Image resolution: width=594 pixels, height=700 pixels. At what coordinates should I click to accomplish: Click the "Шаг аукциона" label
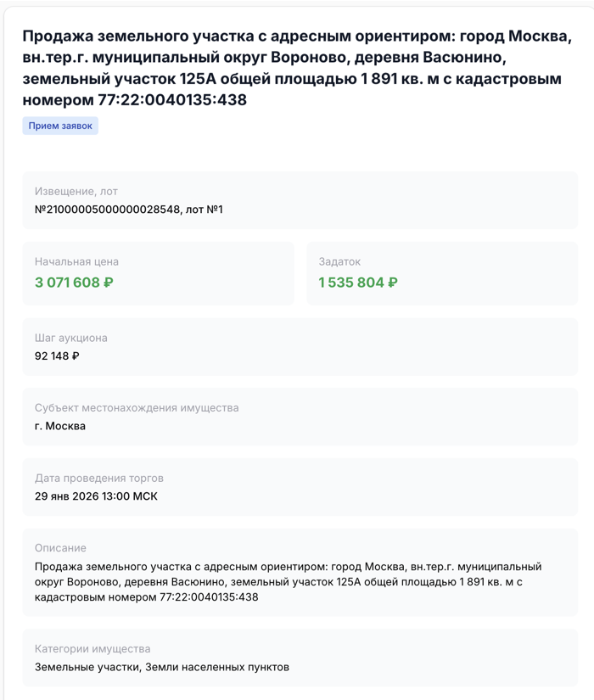[70, 338]
